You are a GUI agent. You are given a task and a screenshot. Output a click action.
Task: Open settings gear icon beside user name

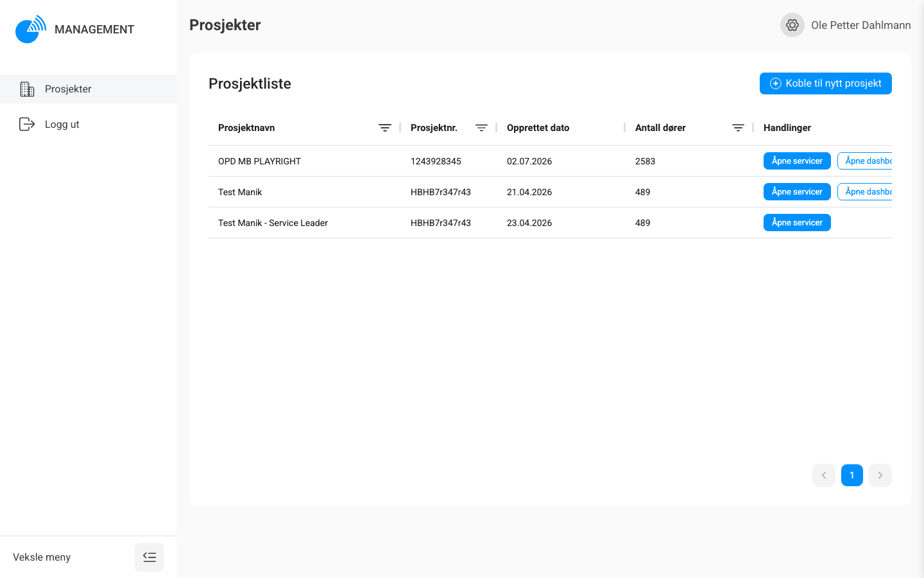tap(792, 25)
